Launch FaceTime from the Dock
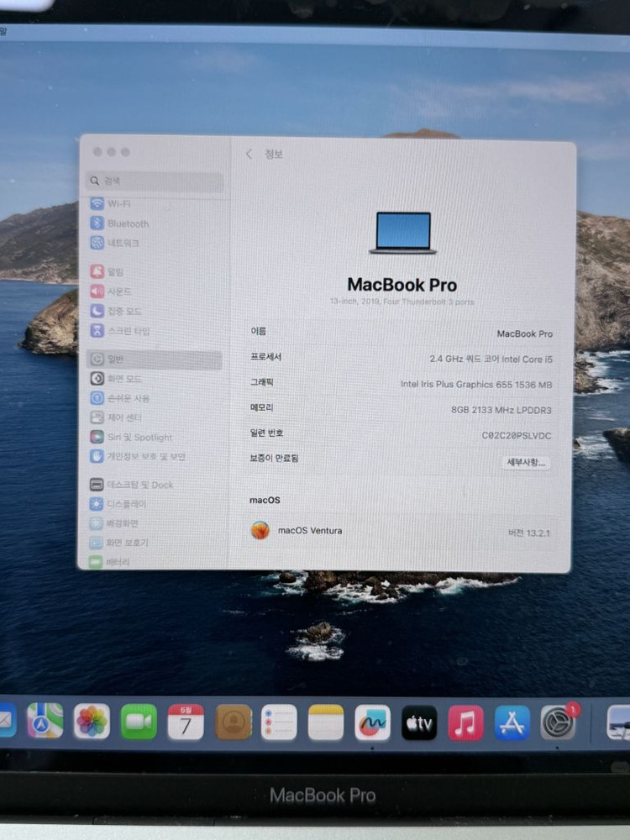The image size is (630, 840). (x=139, y=722)
